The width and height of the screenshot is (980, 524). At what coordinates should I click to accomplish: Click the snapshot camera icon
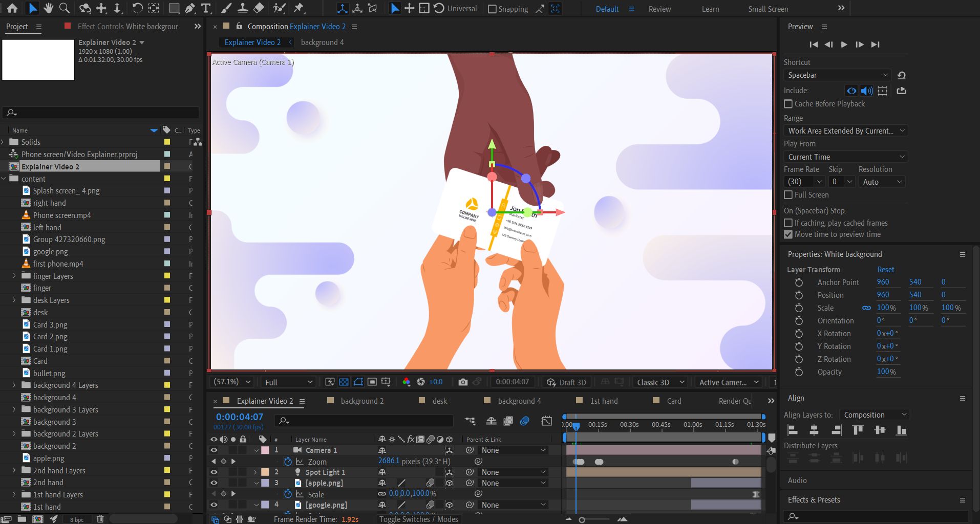463,382
